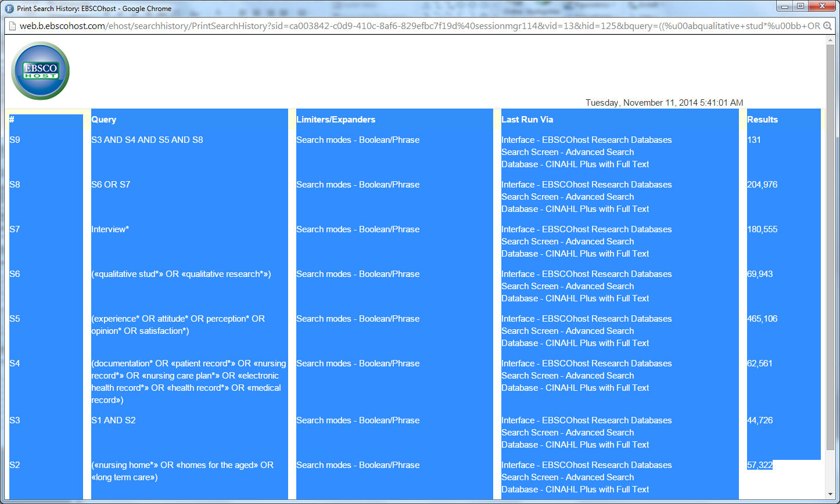Click the scrollbar down arrow
Viewport: 840px width, 504px height.
tap(830, 495)
